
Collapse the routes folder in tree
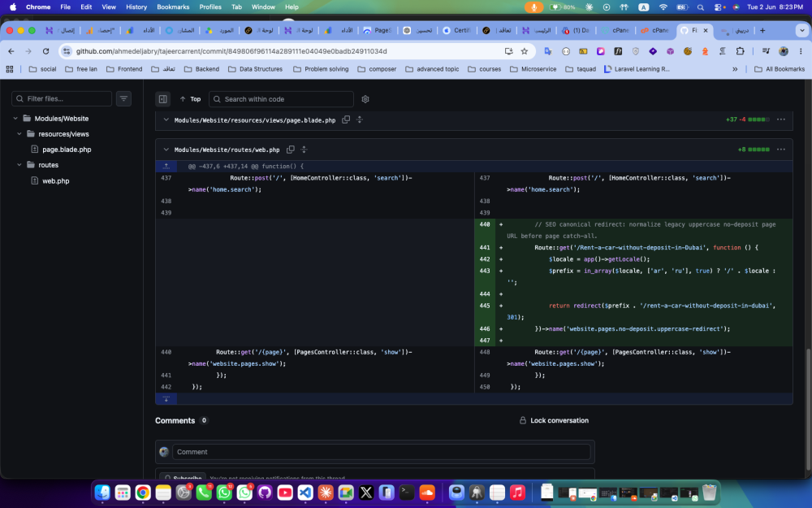click(x=19, y=165)
